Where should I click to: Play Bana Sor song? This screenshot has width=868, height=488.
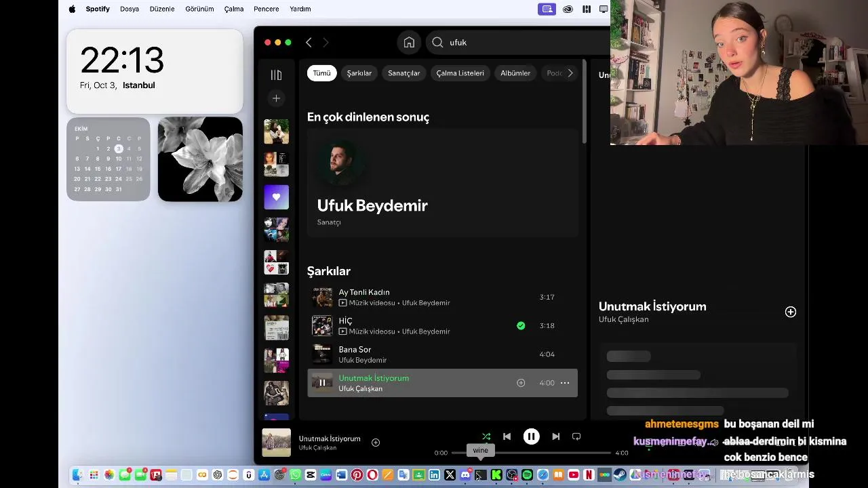(x=442, y=354)
